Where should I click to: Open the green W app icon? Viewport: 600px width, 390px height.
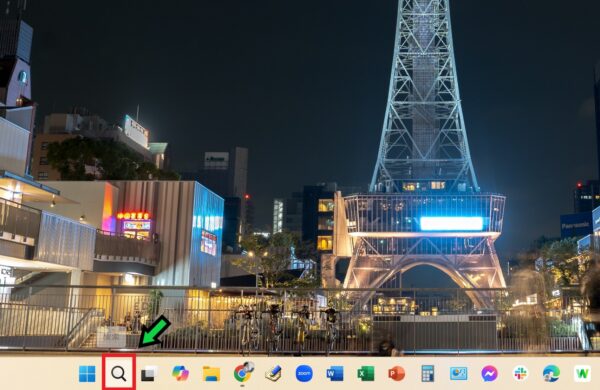582,373
